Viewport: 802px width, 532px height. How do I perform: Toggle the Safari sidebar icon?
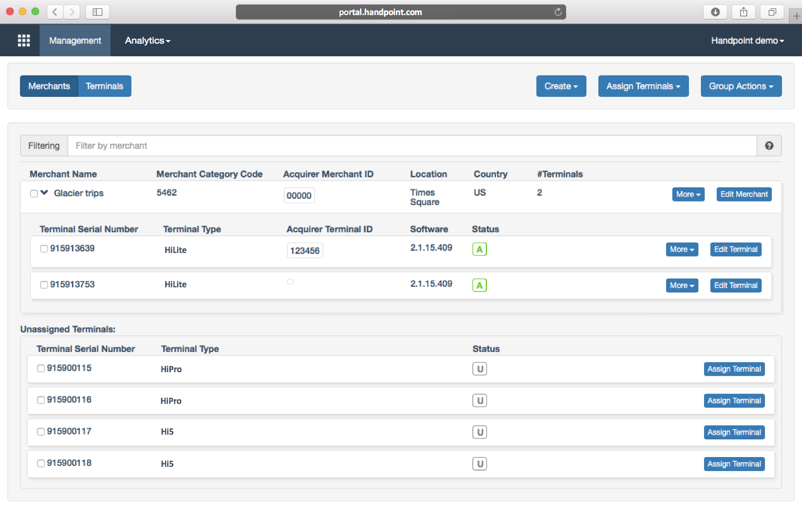pyautogui.click(x=97, y=12)
